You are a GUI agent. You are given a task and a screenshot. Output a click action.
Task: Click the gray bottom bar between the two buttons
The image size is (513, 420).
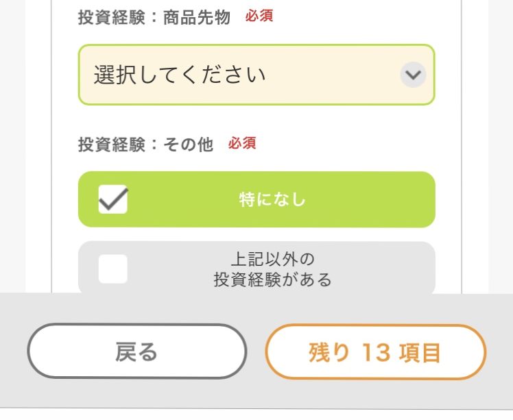pyautogui.click(x=256, y=352)
